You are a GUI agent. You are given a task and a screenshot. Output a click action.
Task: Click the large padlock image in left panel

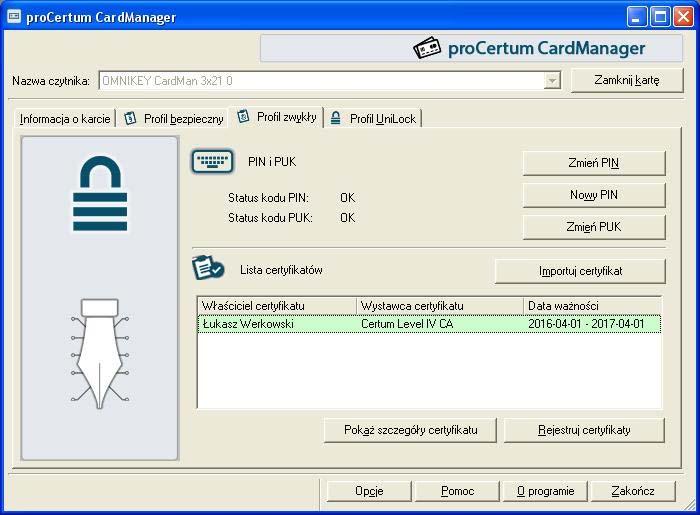(x=100, y=193)
